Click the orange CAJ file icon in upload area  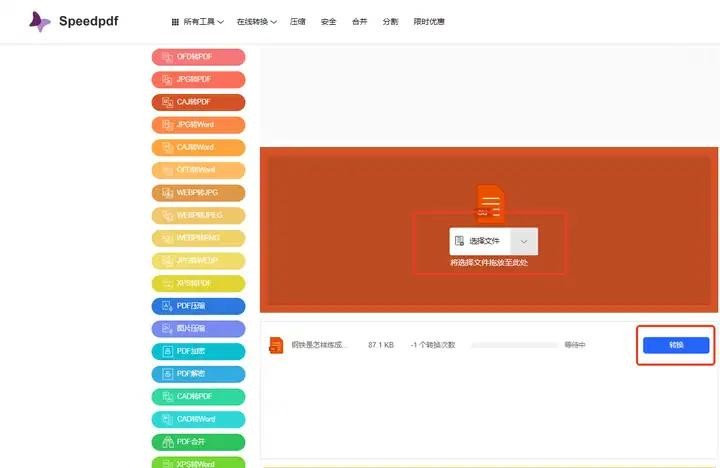[490, 203]
